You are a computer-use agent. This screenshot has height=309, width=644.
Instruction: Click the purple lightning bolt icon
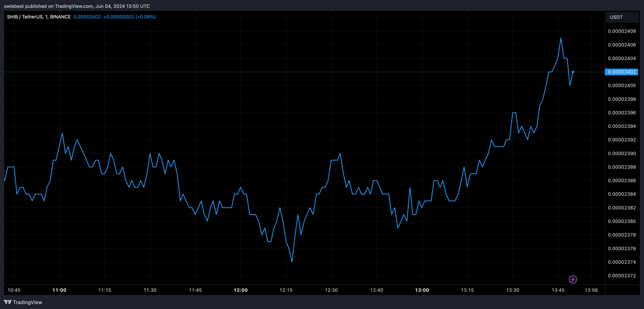(x=573, y=279)
